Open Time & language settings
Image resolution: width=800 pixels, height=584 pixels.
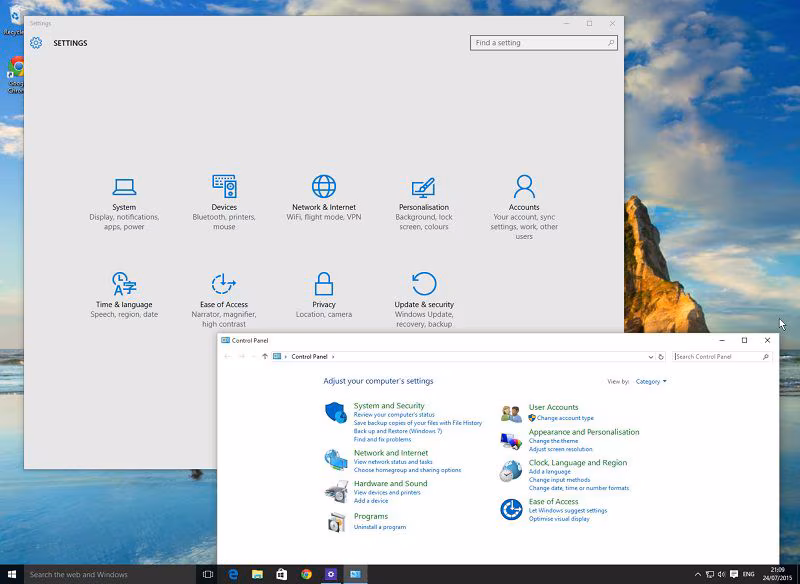point(124,297)
